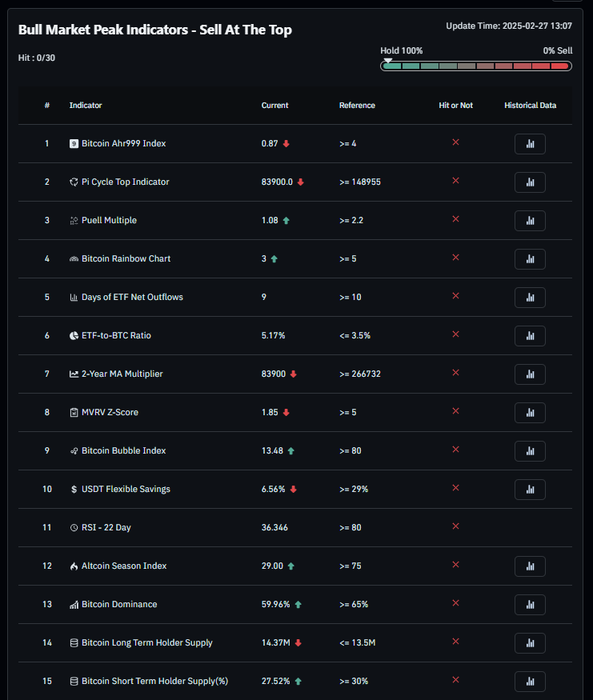
Task: Open historical data chart for 2-Year MA Multiplier
Action: (x=530, y=374)
